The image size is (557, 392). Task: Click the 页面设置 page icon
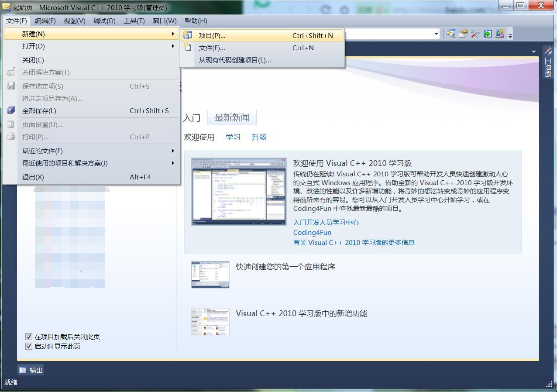coord(11,124)
